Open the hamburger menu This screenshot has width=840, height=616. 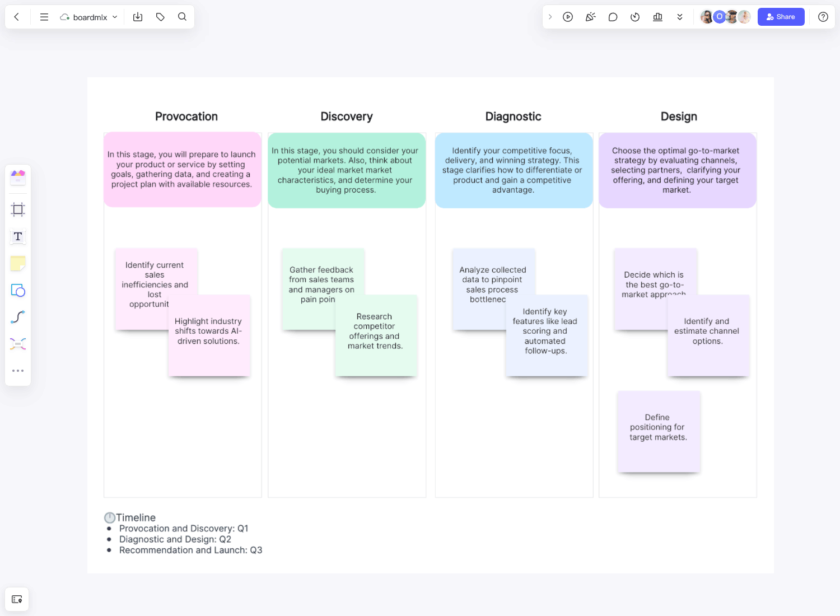pyautogui.click(x=44, y=17)
